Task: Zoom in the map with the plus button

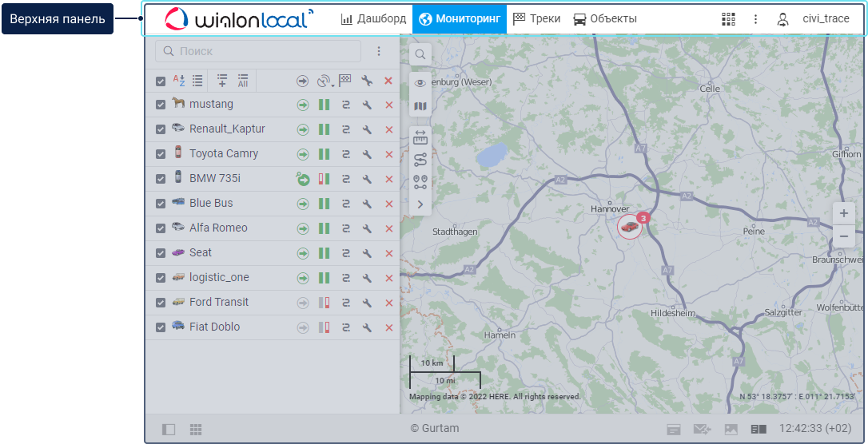Action: pyautogui.click(x=844, y=213)
